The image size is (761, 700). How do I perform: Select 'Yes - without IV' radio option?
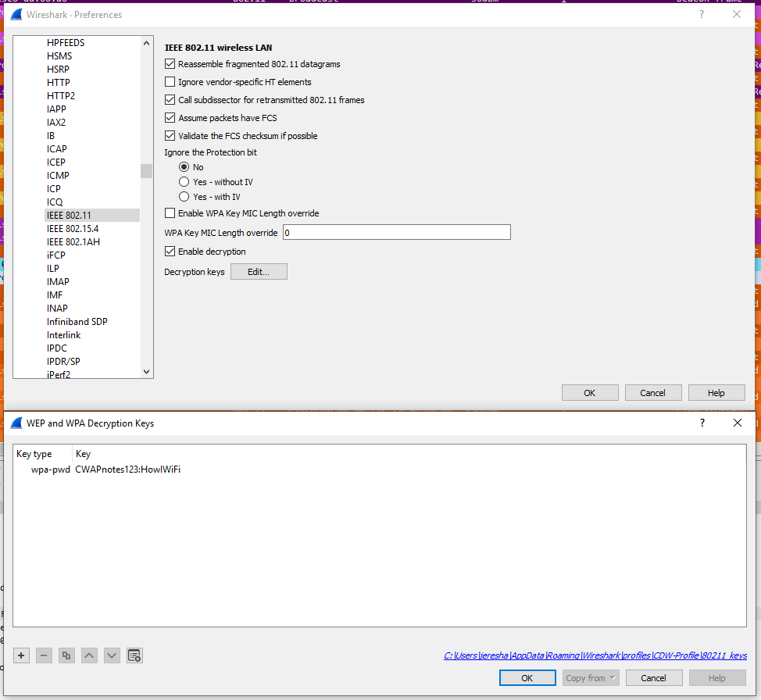[x=184, y=182]
